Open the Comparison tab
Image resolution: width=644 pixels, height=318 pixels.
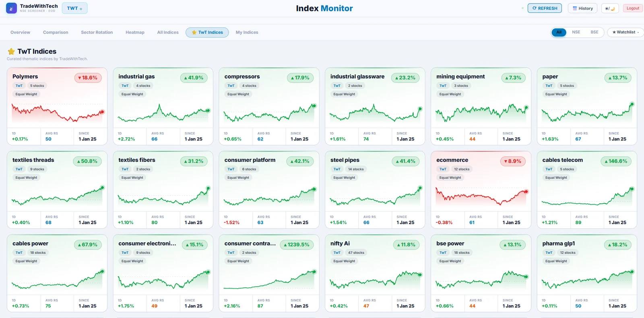(x=56, y=32)
